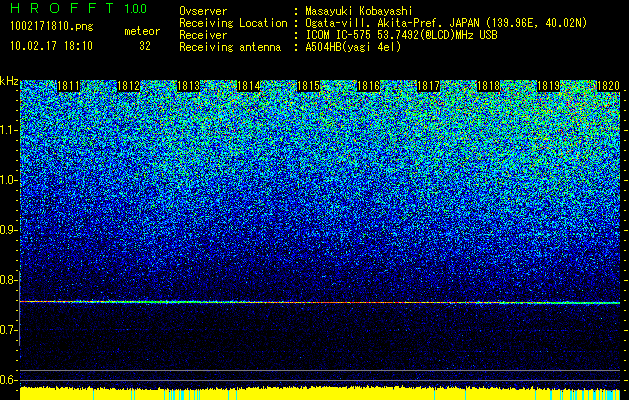Click the HROFFT 1.0.0 title text
Screen dimensions: 629x400
click(x=79, y=8)
